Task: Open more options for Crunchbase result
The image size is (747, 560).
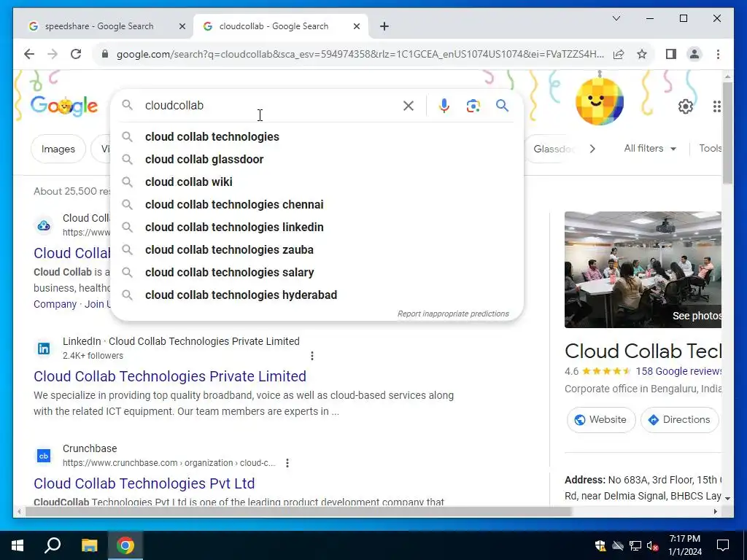Action: 287,463
